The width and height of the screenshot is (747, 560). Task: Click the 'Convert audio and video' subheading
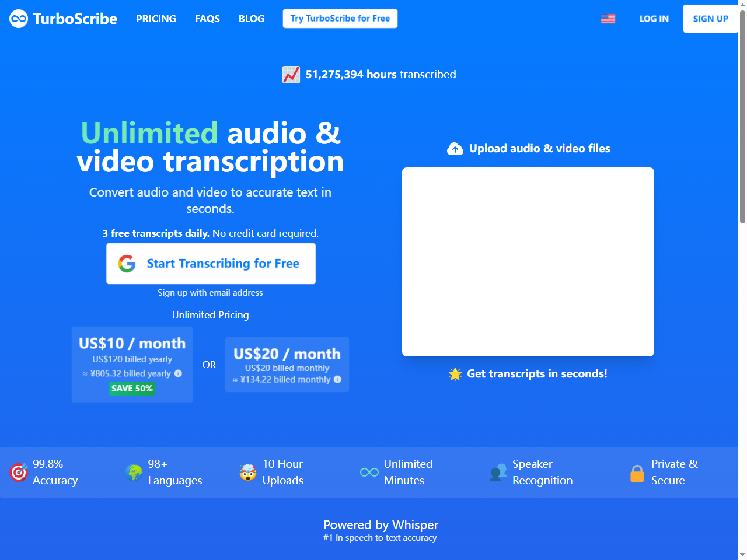(x=210, y=201)
